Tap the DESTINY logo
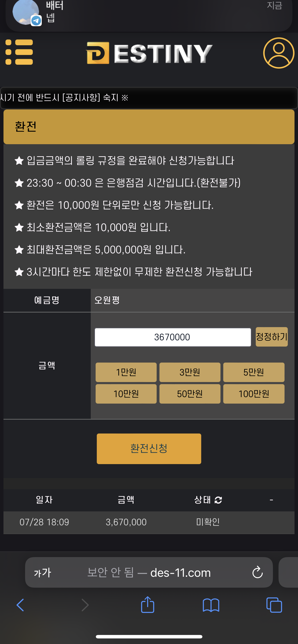 coord(149,53)
